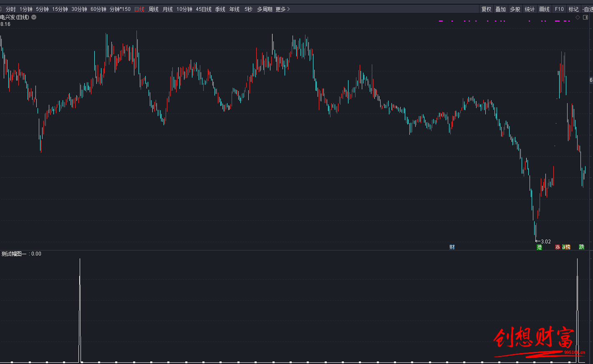
Task: Click the 财 financial marker icon
Action: (452, 247)
